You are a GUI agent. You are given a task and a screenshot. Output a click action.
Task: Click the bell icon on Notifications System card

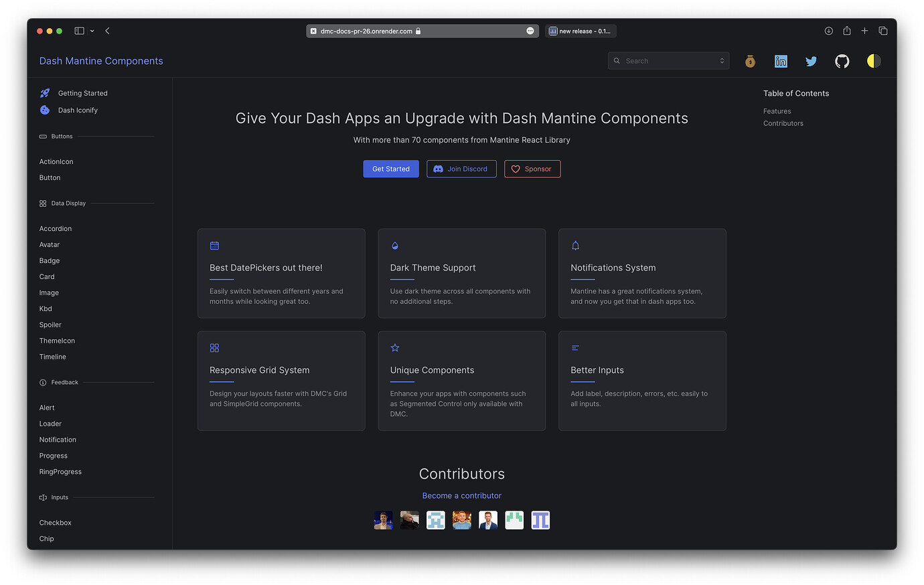click(575, 245)
